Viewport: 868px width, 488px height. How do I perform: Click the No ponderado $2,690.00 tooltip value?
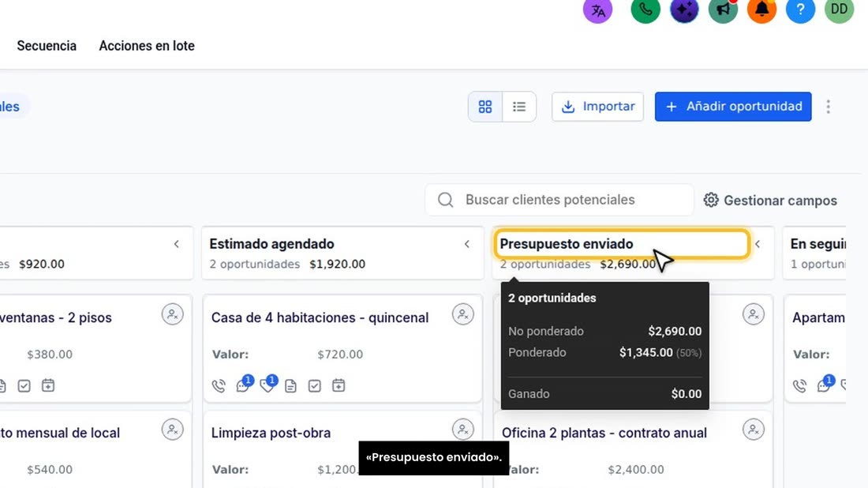(675, 331)
